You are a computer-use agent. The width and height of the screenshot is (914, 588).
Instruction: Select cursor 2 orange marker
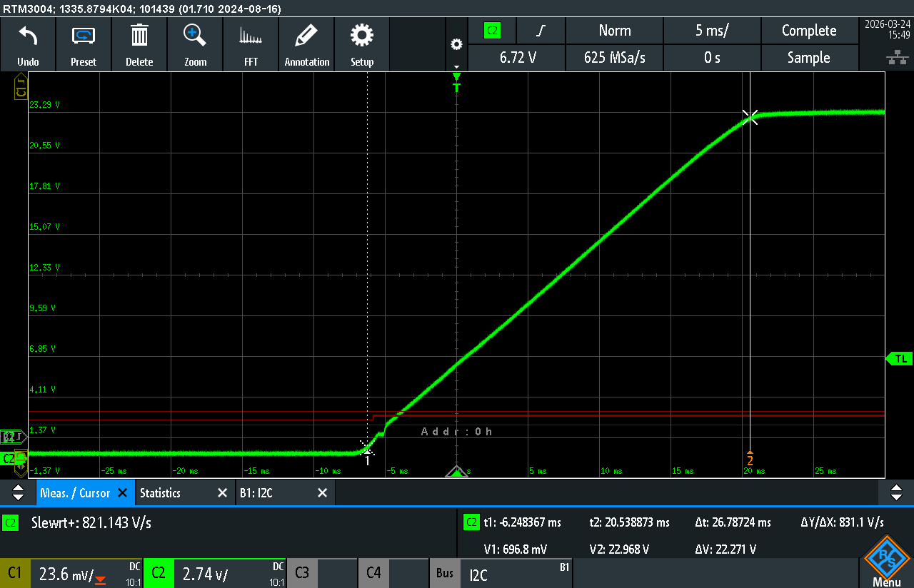[750, 459]
